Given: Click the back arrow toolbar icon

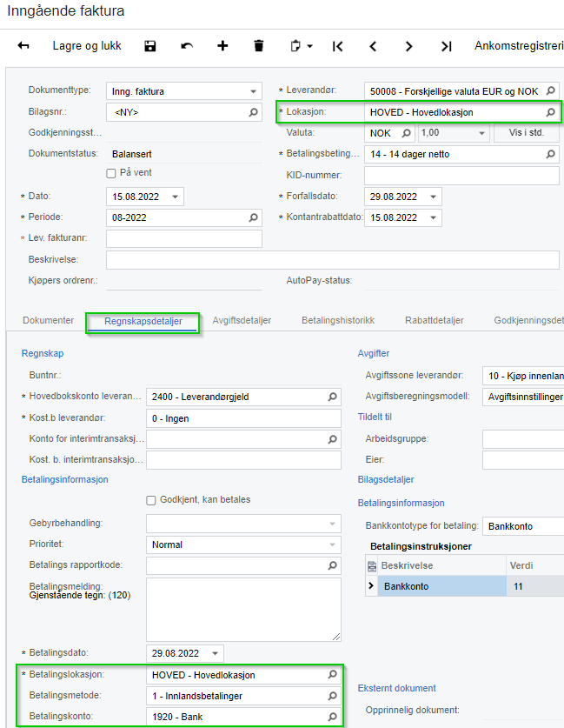Looking at the screenshot, I should point(23,46).
